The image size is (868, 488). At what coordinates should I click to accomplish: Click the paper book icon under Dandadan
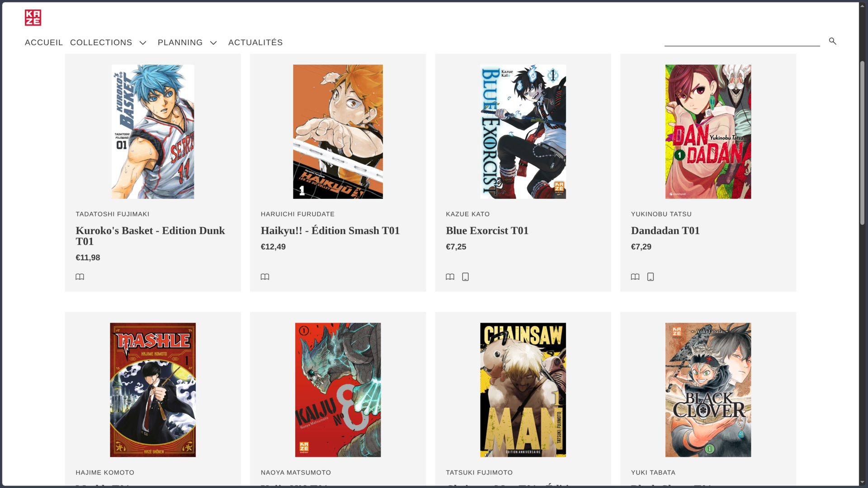pyautogui.click(x=635, y=277)
